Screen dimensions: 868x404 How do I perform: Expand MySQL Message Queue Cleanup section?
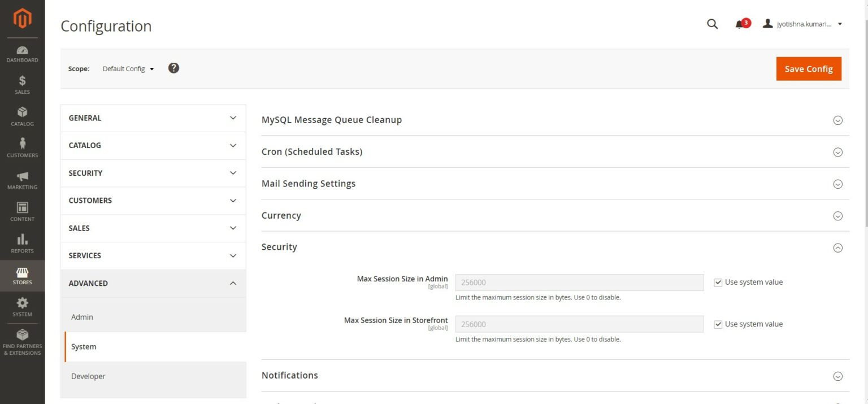pos(555,120)
